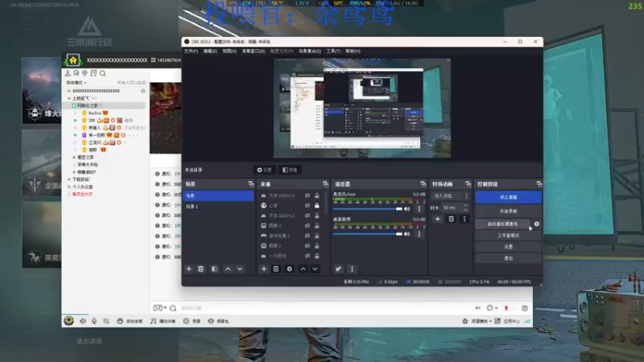Open source properties gear in Sources toolbar
Screen dimensions: 644x362
(290, 269)
